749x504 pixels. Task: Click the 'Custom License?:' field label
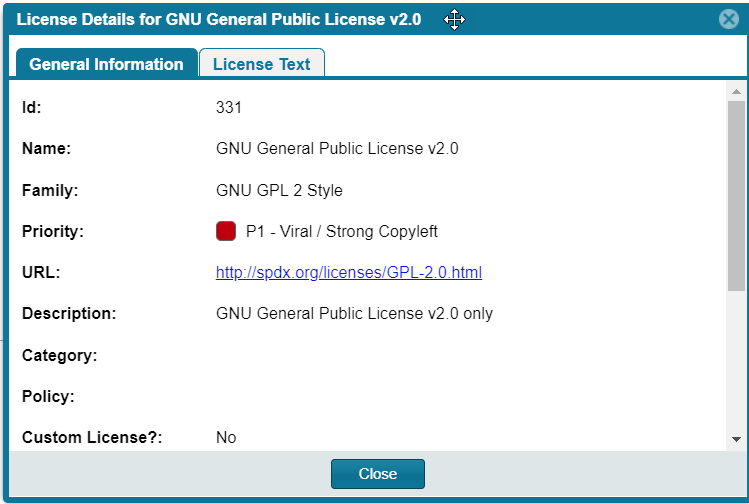pos(92,437)
